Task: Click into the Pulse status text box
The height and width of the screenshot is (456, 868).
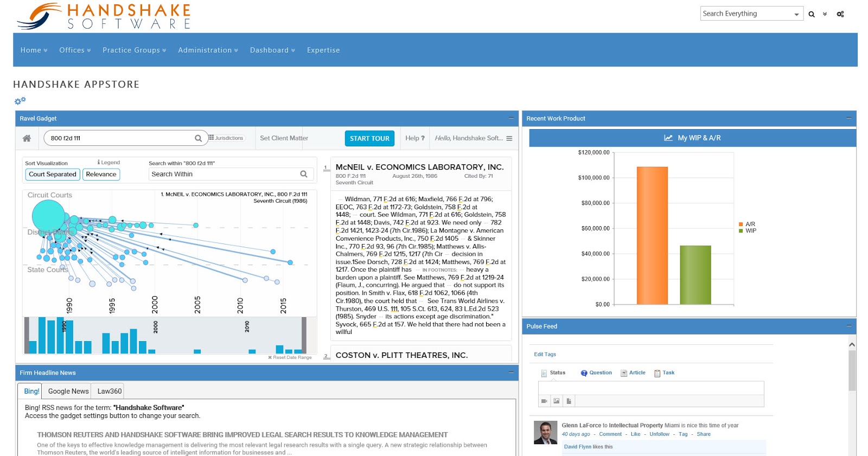Action: (x=651, y=388)
